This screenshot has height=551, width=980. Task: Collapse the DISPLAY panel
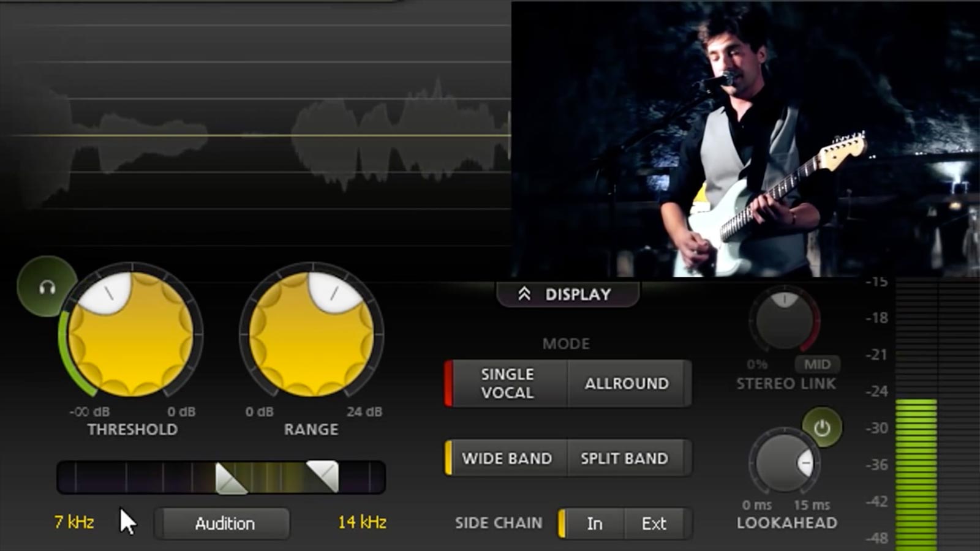pos(567,294)
